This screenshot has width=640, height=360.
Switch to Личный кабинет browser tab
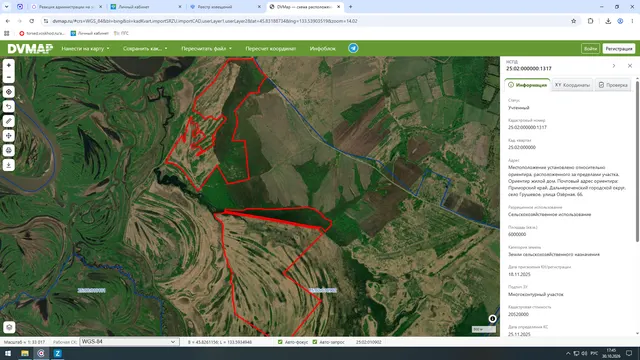(146, 7)
